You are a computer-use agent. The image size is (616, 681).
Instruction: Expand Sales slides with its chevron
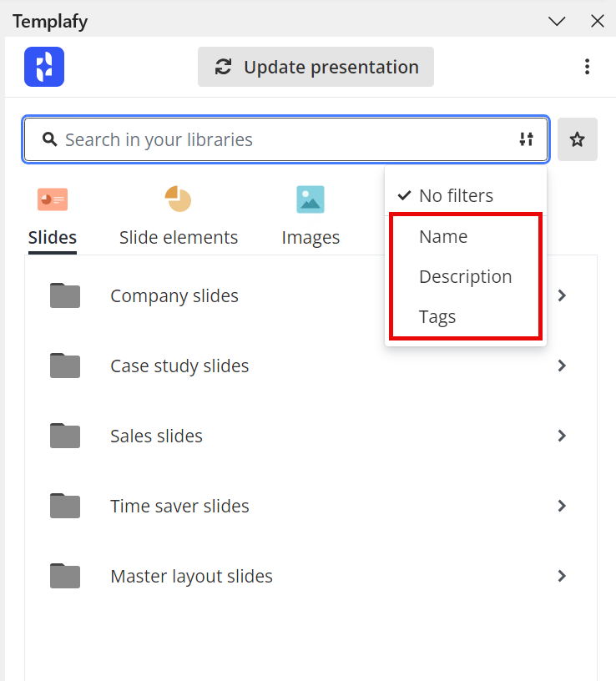click(x=562, y=436)
